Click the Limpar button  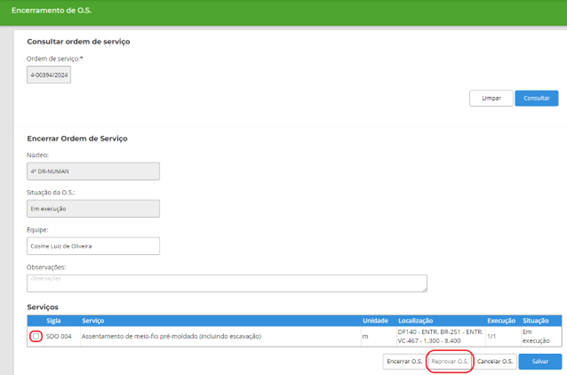click(x=491, y=98)
